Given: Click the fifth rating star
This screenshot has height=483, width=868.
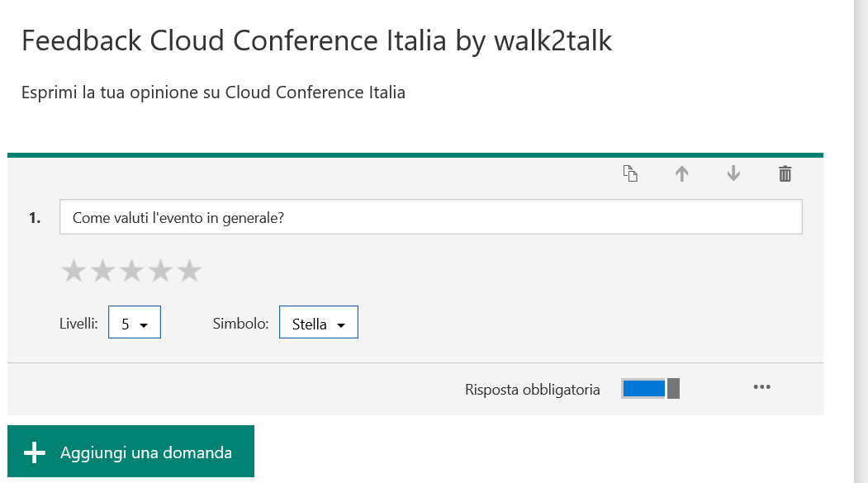Looking at the screenshot, I should click(x=190, y=271).
